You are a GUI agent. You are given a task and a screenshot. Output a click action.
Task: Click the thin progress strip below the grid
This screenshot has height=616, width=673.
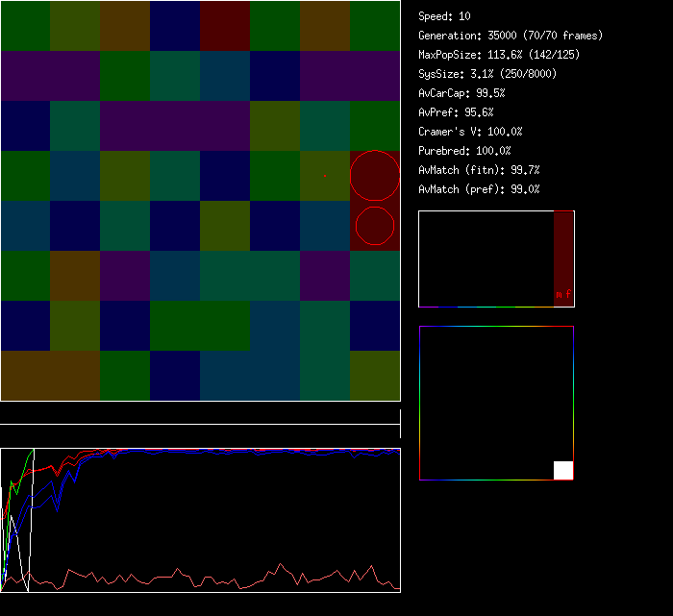pyautogui.click(x=200, y=418)
